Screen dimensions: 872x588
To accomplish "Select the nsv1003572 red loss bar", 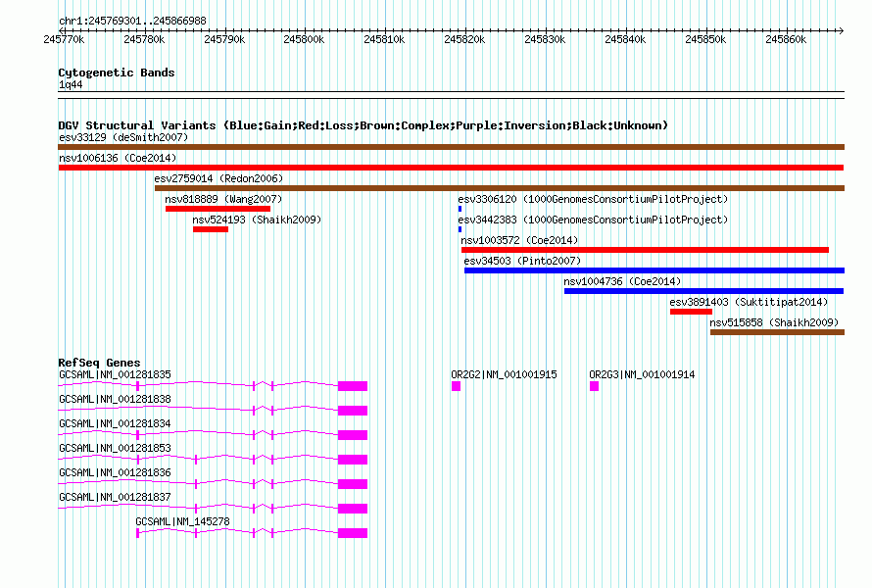I will 645,250.
